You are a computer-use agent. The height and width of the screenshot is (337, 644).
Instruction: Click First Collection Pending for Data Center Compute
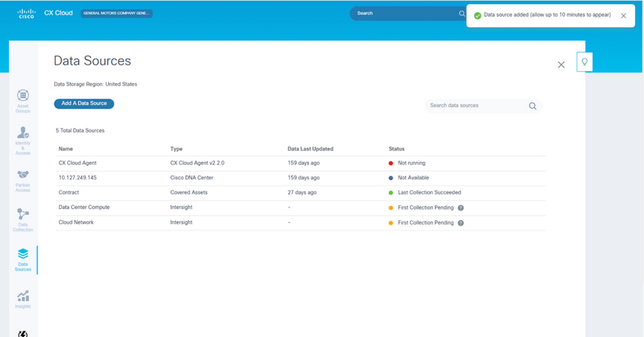(425, 207)
